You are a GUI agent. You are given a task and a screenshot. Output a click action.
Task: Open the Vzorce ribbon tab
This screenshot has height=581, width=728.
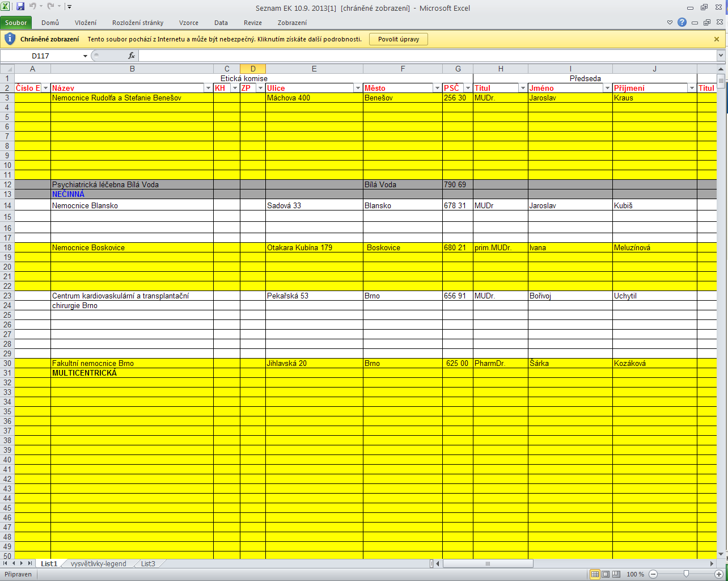point(189,23)
